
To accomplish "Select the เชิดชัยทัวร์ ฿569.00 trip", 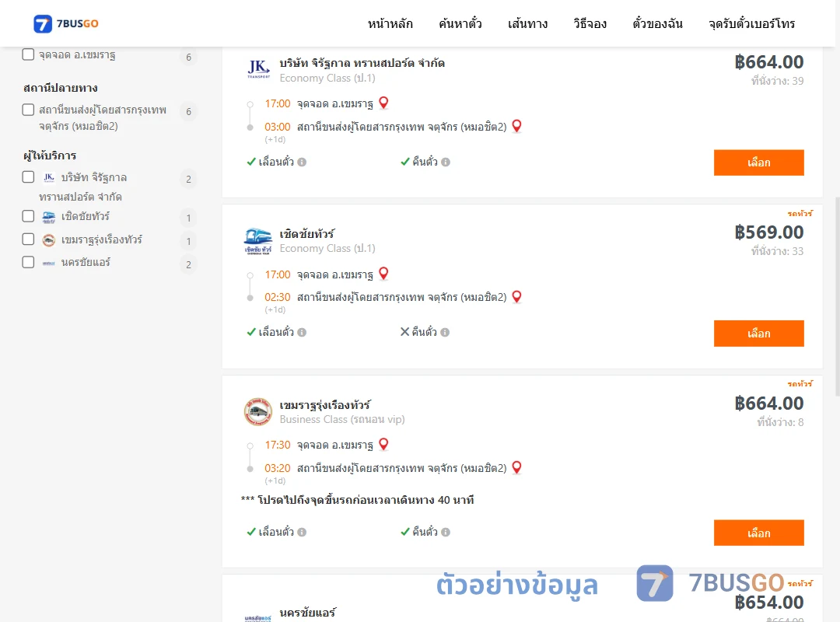I will (x=758, y=334).
